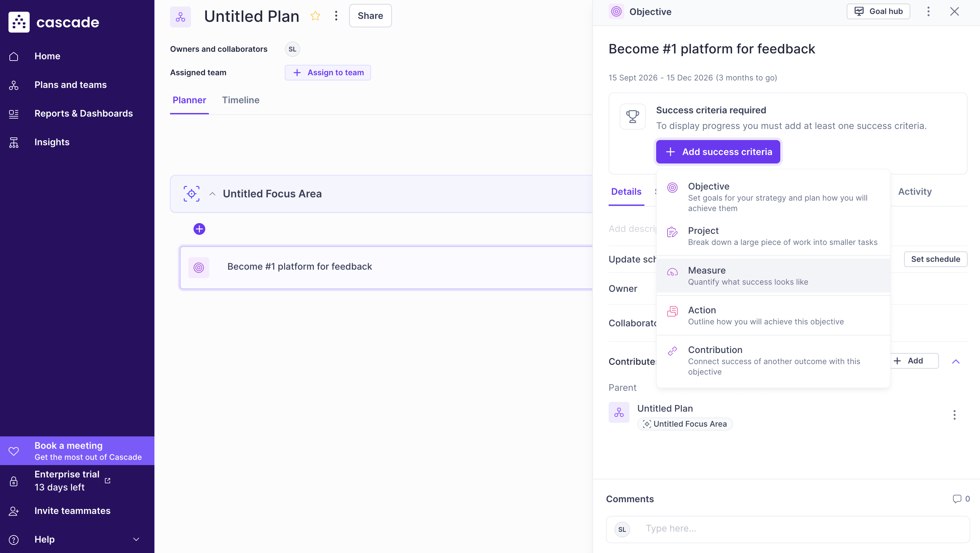
Task: Click the SL avatar in comment box
Action: point(622,529)
